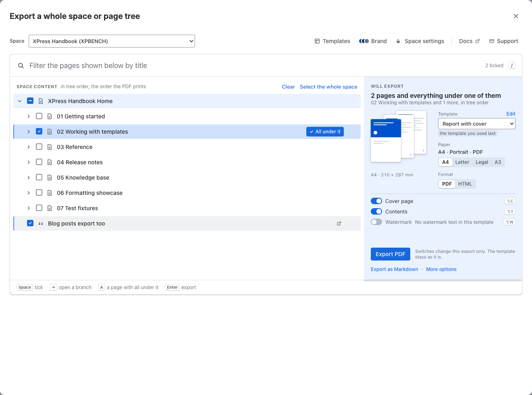Viewport: 532px width, 395px height.
Task: Click page icon beside 05 Knowledge base
Action: (x=50, y=178)
